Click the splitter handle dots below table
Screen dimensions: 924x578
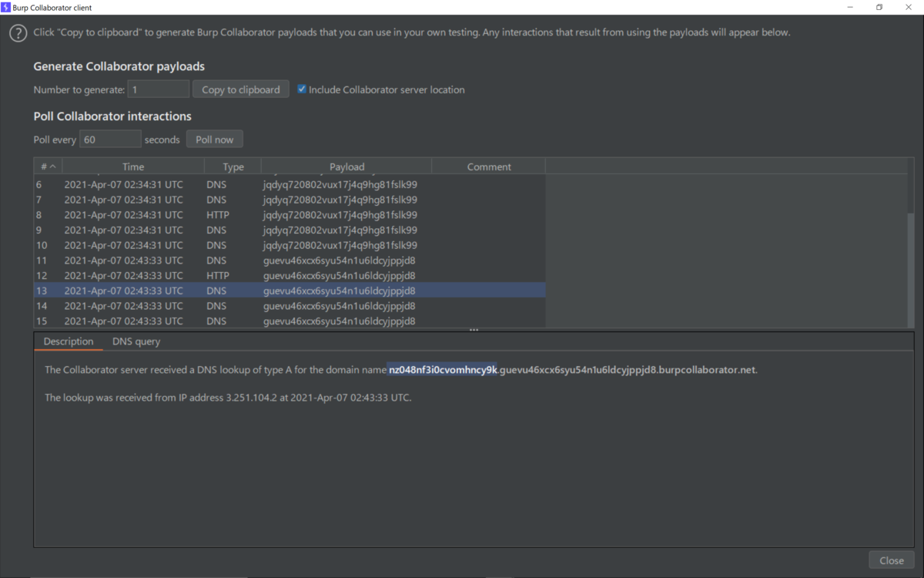[x=474, y=330]
